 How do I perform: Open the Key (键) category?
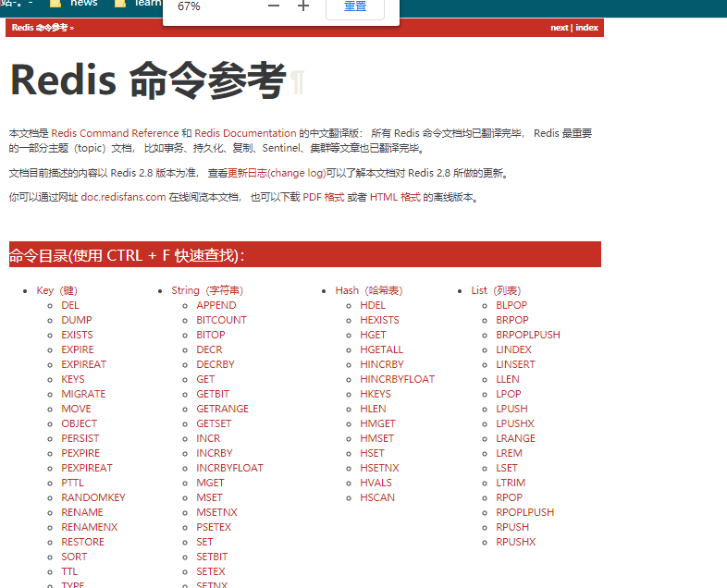tap(57, 290)
